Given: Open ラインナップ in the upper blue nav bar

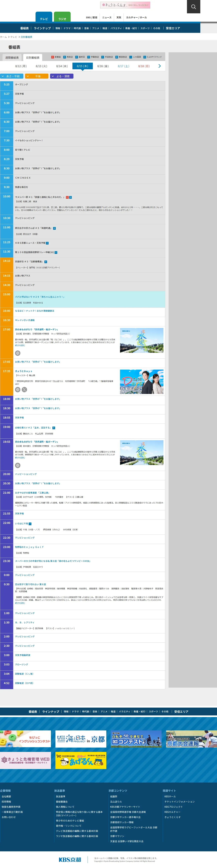Looking at the screenshot, I should click(x=43, y=28).
